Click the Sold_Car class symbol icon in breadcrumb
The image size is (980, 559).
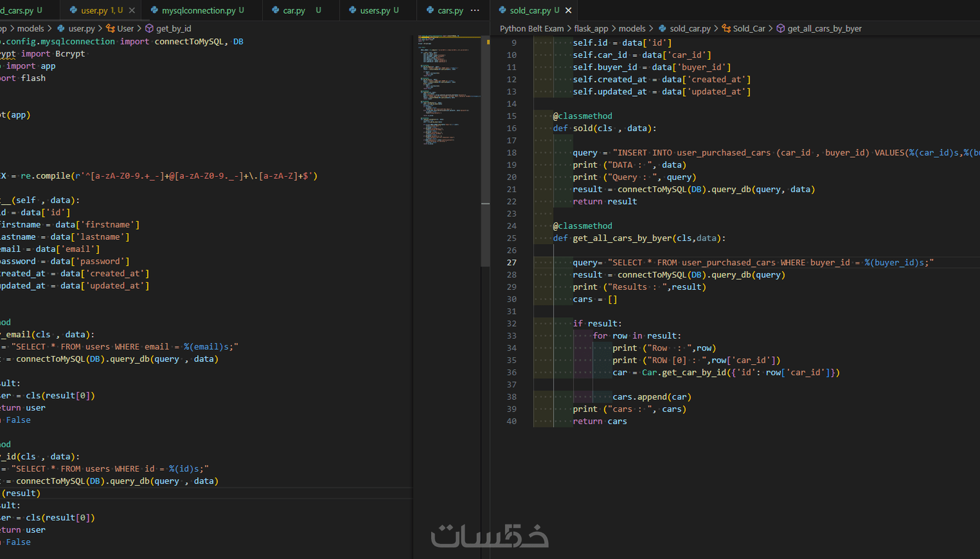point(728,28)
